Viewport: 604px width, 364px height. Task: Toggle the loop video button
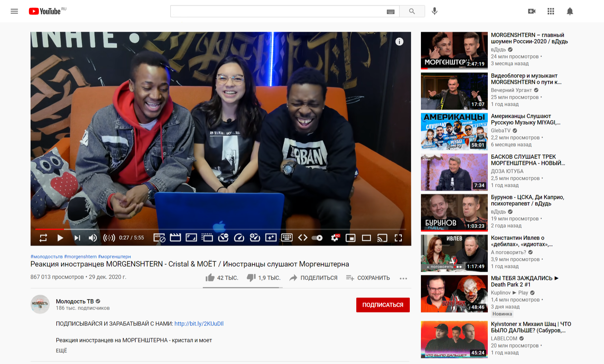tap(43, 238)
